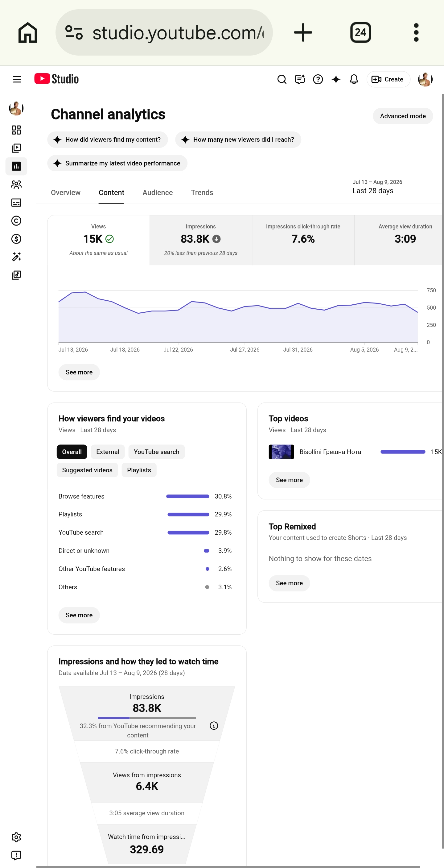The width and height of the screenshot is (444, 868).
Task: Switch to the Overview tab
Action: 66,193
